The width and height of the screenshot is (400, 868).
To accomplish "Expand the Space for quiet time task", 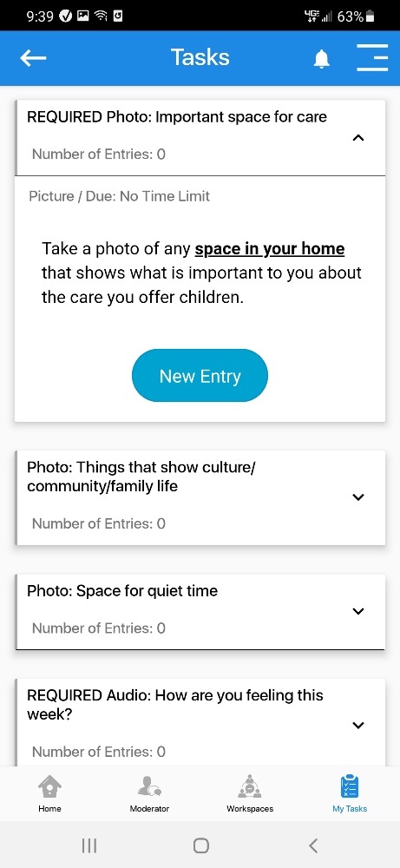I will click(x=358, y=611).
